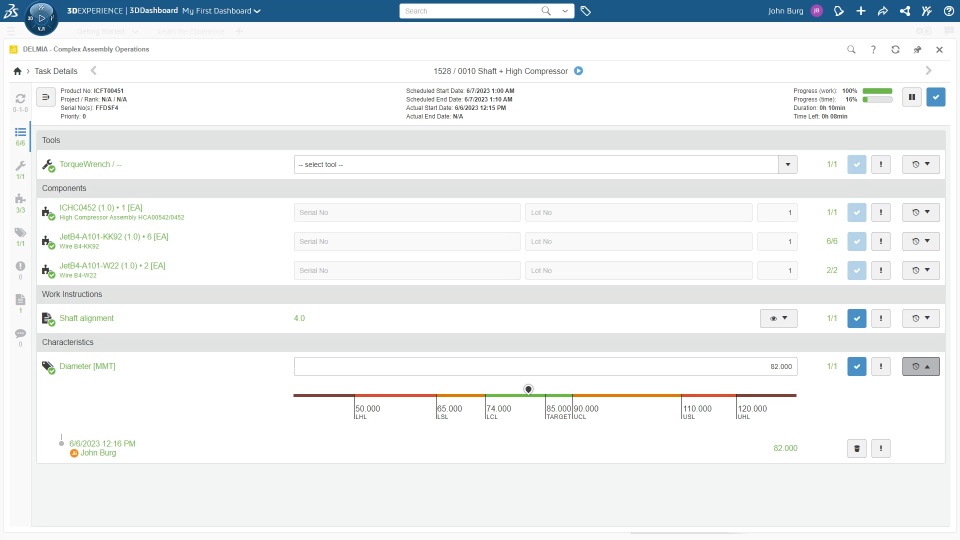Image resolution: width=960 pixels, height=540 pixels.
Task: Toggle the task header details button
Action: [x=46, y=97]
